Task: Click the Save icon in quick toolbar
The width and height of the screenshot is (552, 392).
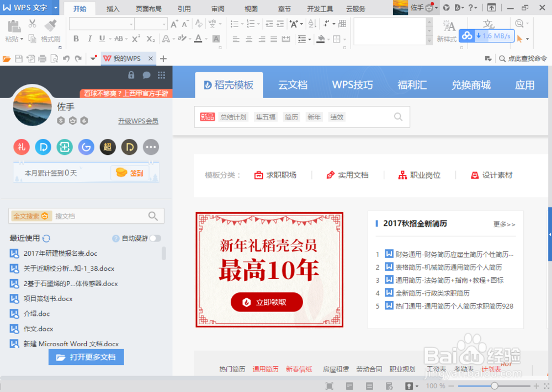Action: [x=19, y=58]
